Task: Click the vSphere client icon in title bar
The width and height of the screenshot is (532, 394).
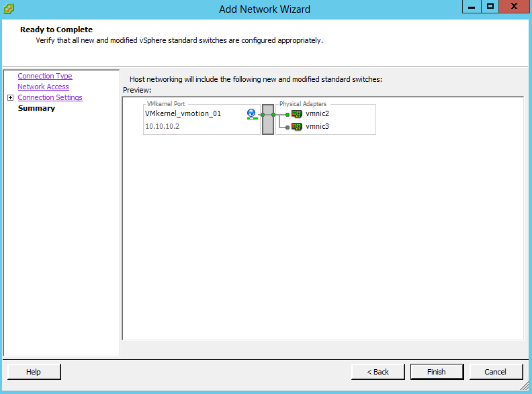Action: click(x=9, y=9)
